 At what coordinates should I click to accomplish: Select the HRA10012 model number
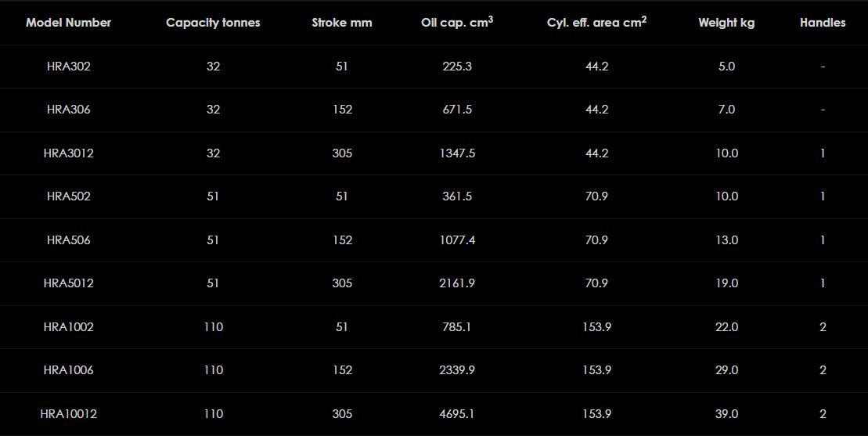click(69, 414)
